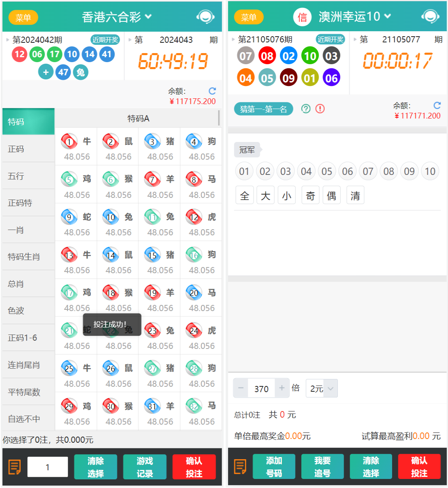The height and width of the screenshot is (488, 448).
Task: Increase multiplier with the plus stepper
Action: (282, 388)
